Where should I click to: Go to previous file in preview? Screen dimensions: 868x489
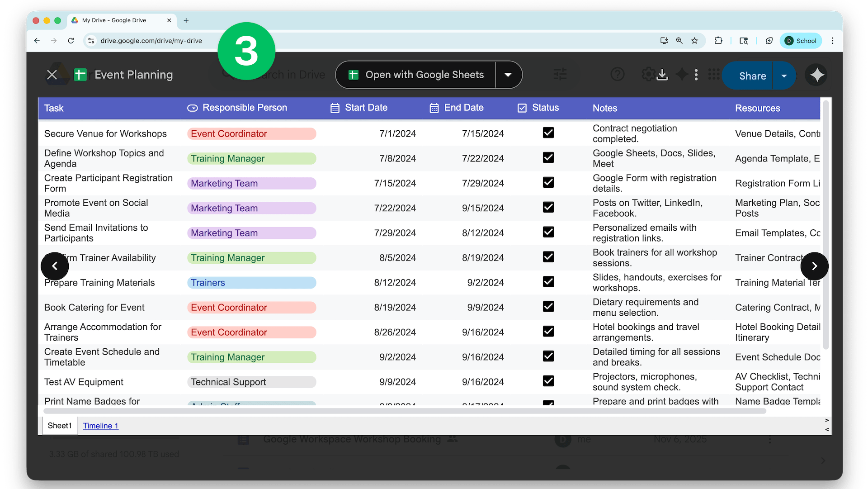pos(55,266)
